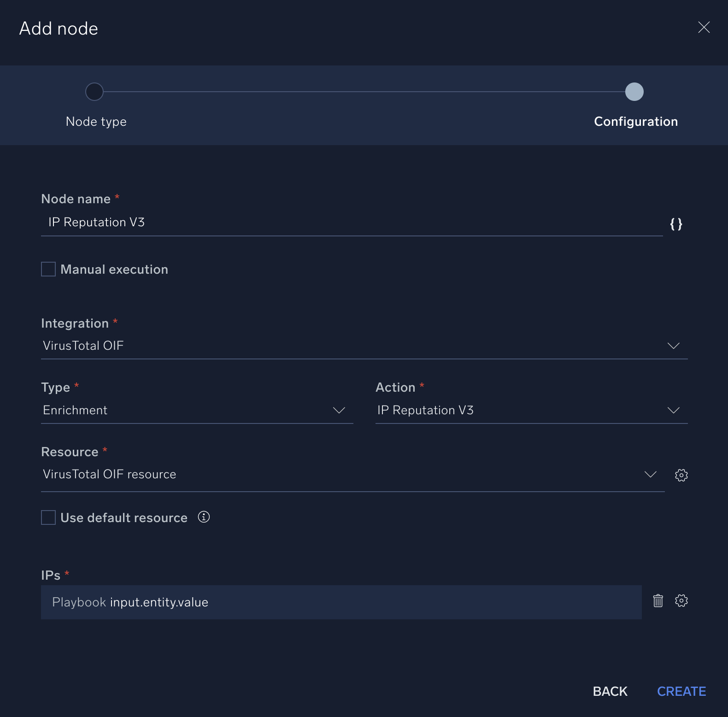Image resolution: width=728 pixels, height=717 pixels.
Task: Close the Add node dialog
Action: tap(704, 27)
